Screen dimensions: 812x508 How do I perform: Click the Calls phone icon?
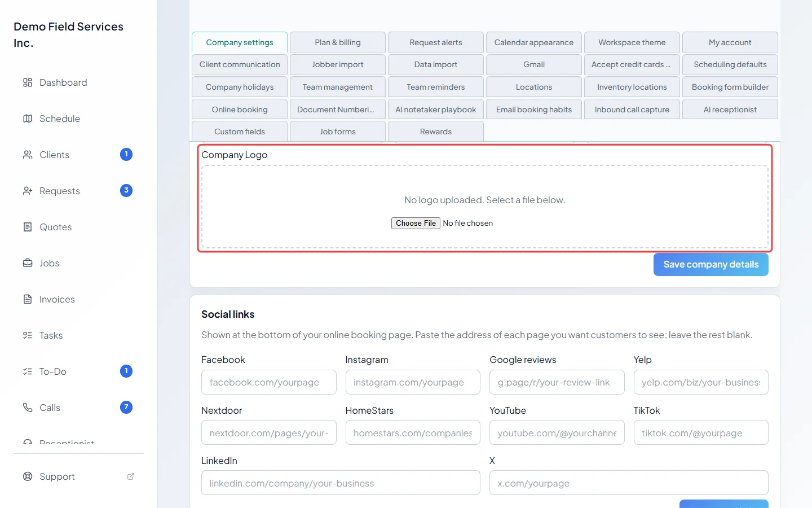point(28,408)
